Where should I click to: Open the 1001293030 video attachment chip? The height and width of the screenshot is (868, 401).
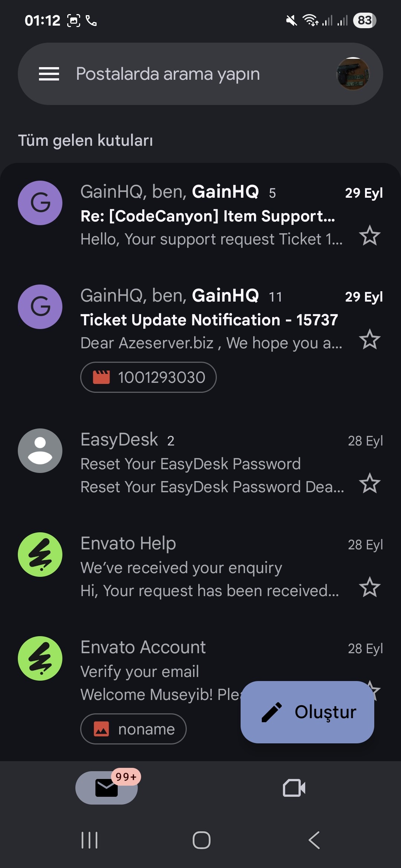tap(149, 377)
